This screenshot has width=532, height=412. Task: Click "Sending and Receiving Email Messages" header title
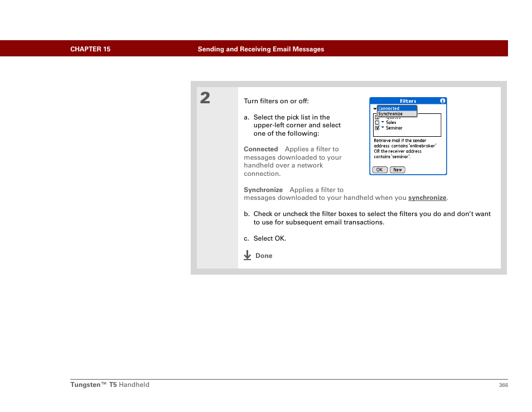[261, 49]
